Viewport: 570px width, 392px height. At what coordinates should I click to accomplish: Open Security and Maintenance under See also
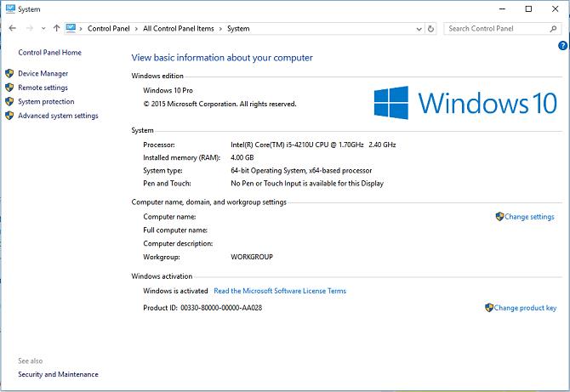coord(58,374)
